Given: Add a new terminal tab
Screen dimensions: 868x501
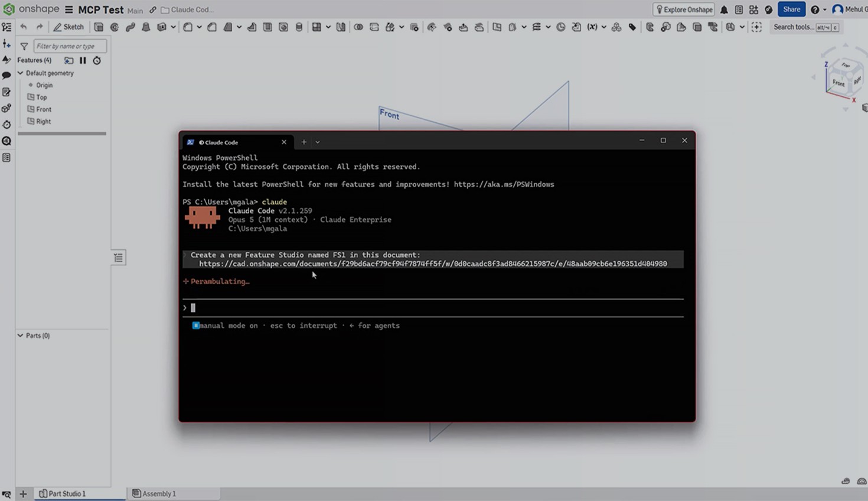Looking at the screenshot, I should [x=304, y=142].
